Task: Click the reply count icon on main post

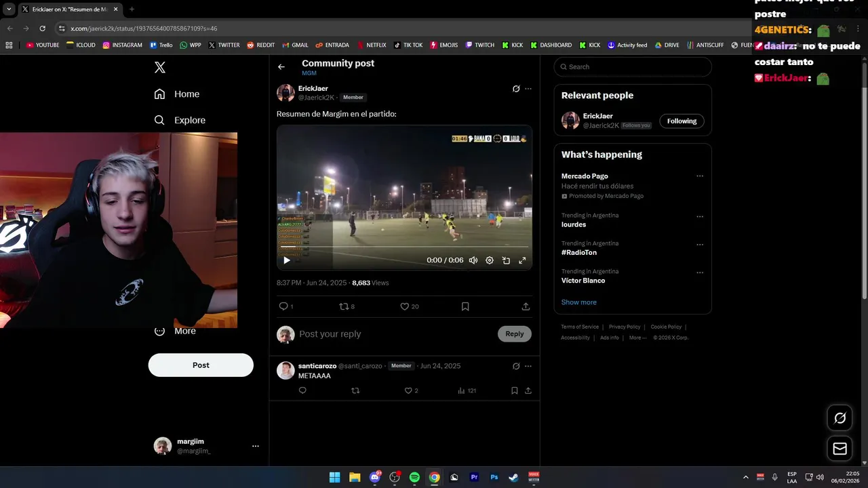Action: coord(283,306)
